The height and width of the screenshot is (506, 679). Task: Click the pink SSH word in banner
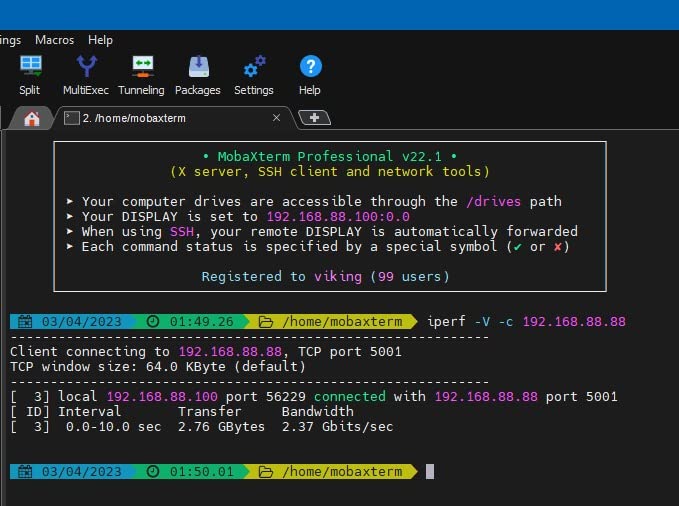pyautogui.click(x=181, y=232)
